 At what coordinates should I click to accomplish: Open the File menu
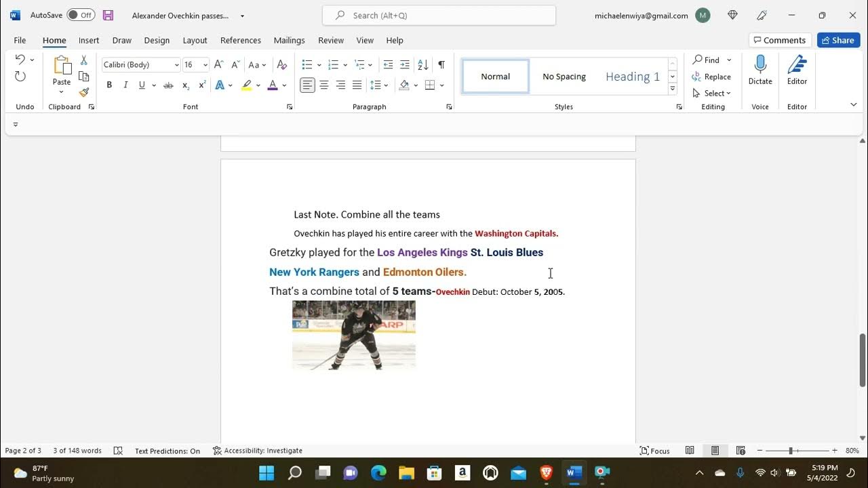20,40
